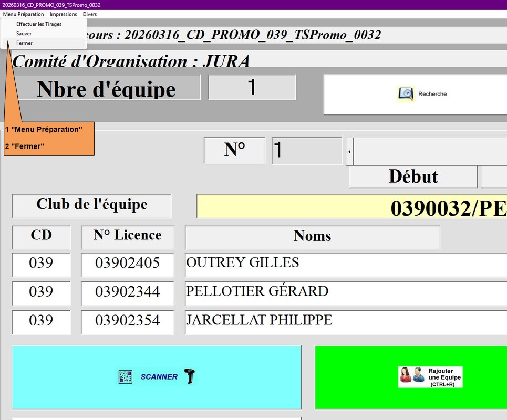507x420 pixels.
Task: Click the Rajouter une Equipe text
Action: tap(440, 377)
